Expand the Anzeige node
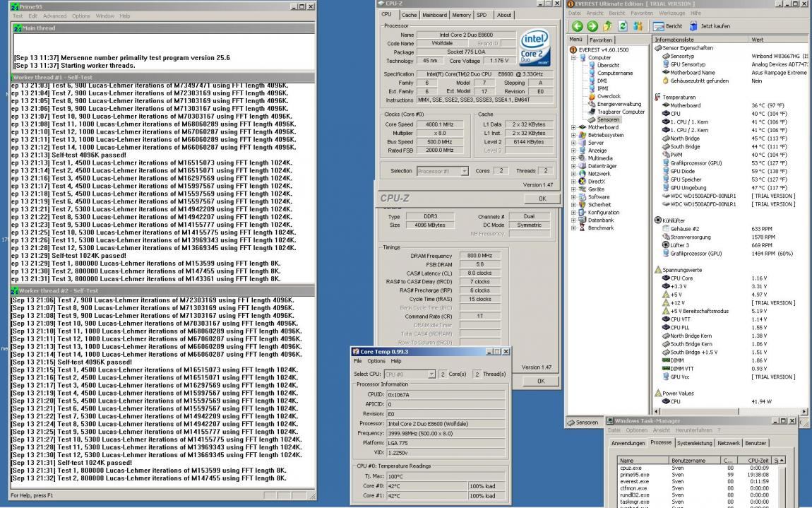Viewport: 812px width, 508px height. 574,150
